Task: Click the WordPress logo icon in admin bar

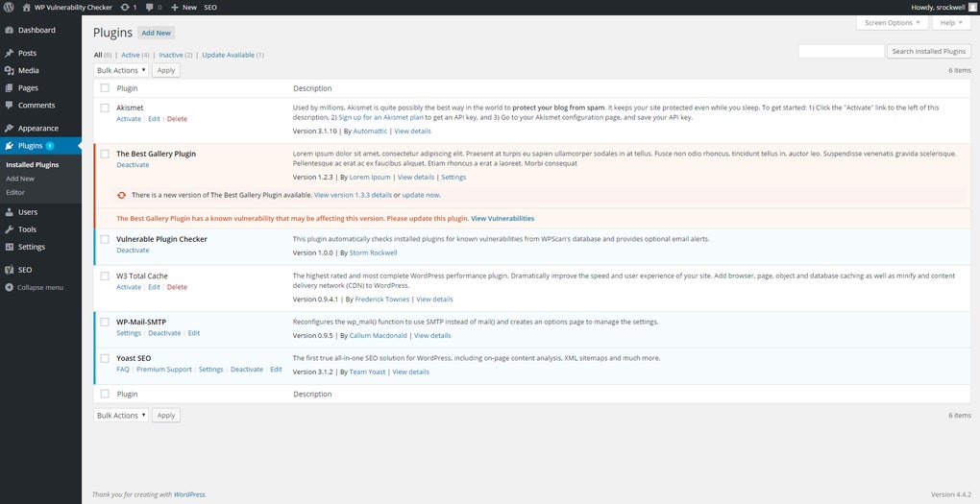Action: tap(9, 7)
